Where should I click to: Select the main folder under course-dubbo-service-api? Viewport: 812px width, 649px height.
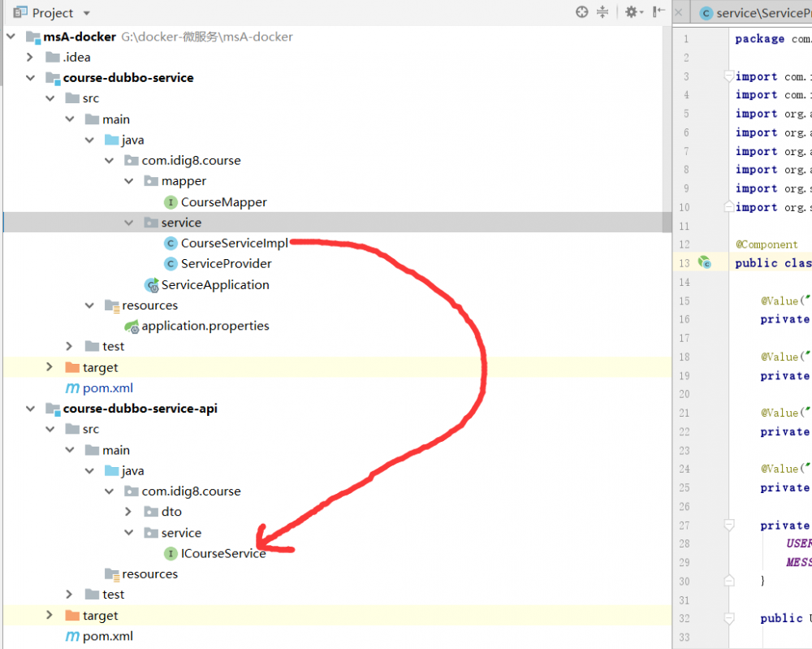[x=116, y=450]
